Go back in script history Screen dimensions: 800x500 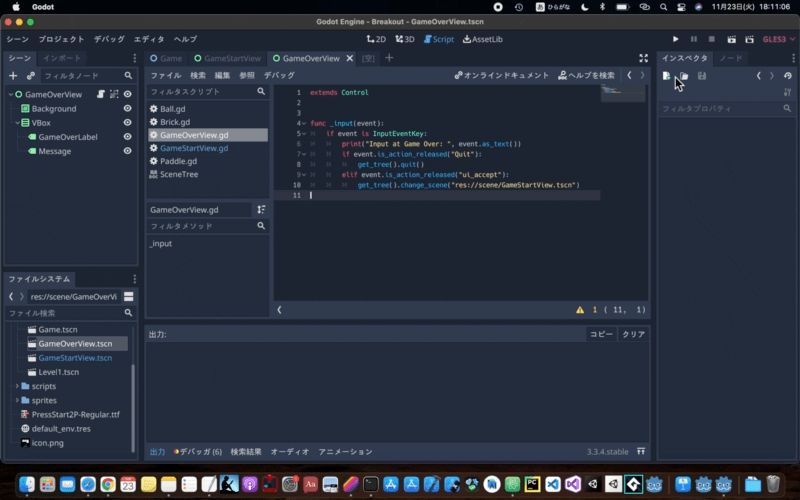(x=629, y=75)
